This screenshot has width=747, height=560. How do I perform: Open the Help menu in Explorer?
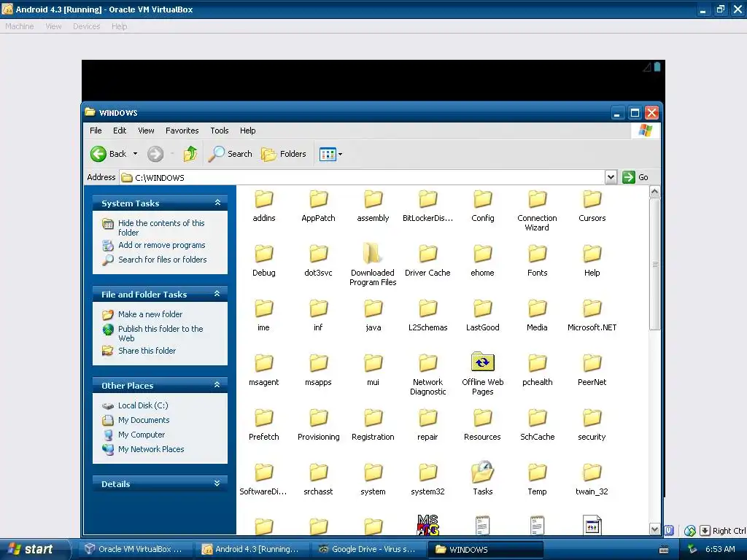[247, 131]
